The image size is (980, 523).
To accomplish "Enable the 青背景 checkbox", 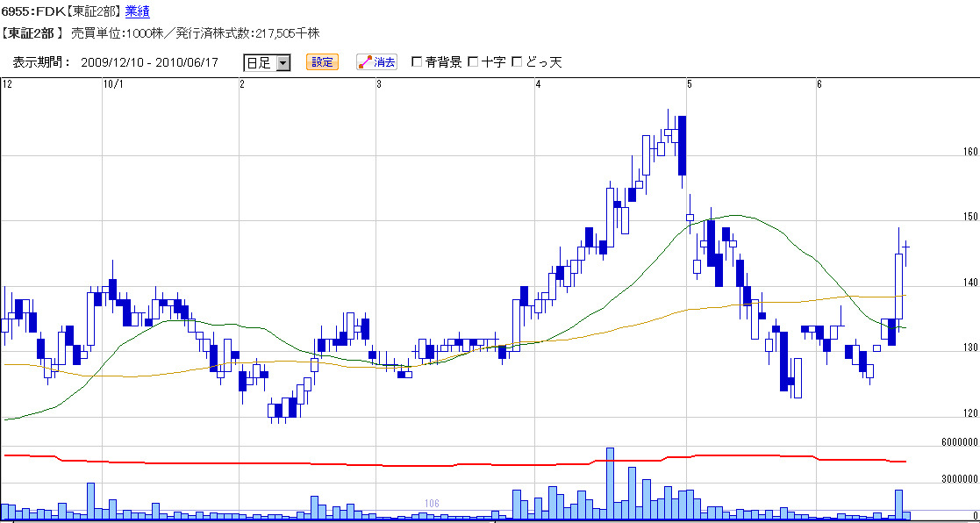I will (x=417, y=62).
